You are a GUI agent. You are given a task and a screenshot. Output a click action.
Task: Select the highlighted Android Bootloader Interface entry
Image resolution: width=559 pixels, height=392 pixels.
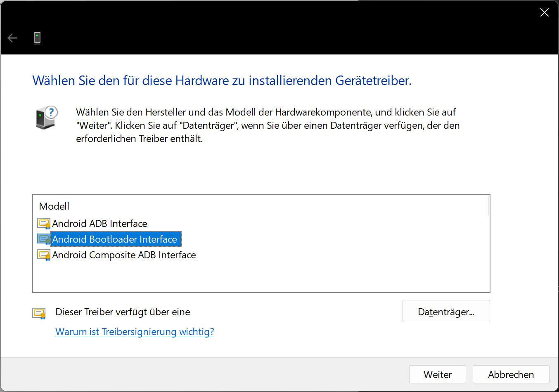(x=115, y=239)
